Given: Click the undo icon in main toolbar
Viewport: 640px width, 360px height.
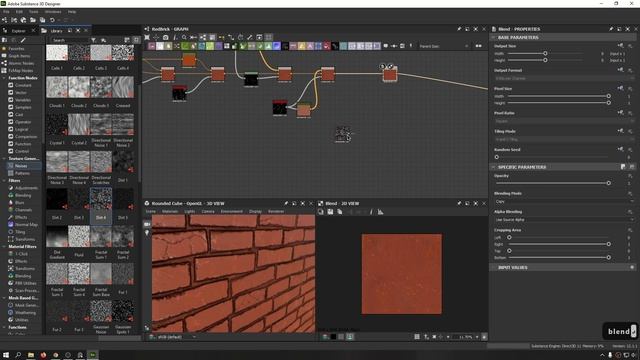Looking at the screenshot, I should [52, 20].
